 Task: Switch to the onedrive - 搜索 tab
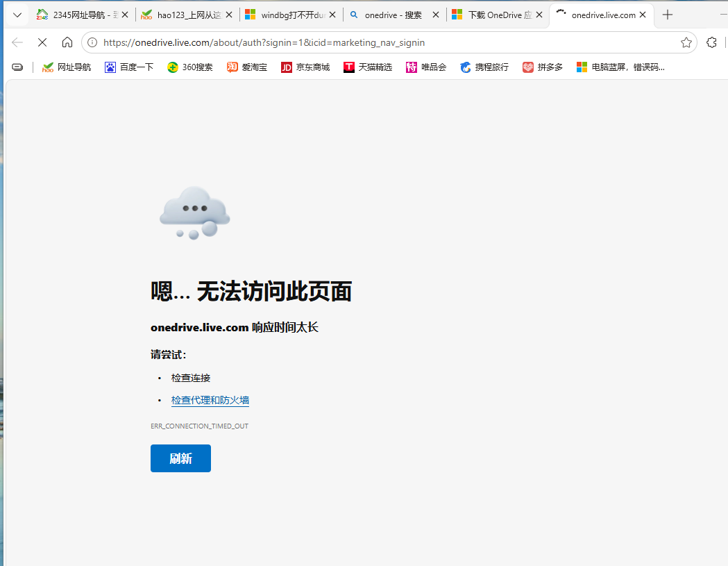click(394, 15)
